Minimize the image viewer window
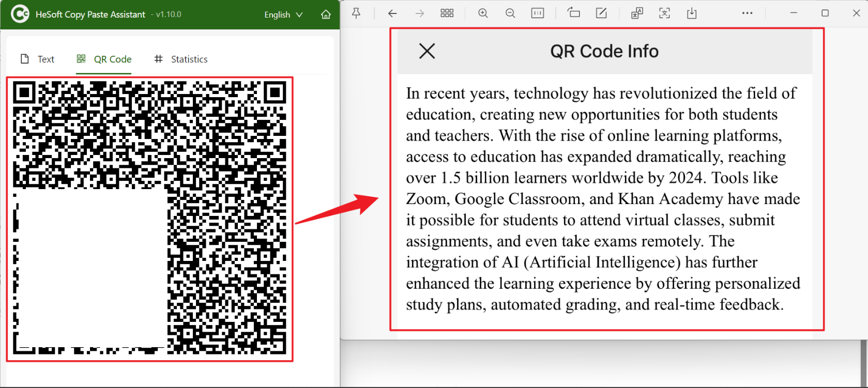This screenshot has height=388, width=868. tap(794, 13)
